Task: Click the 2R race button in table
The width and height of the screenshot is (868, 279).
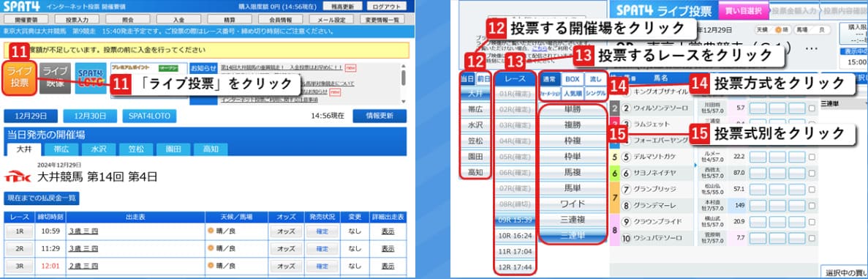Action: pos(19,248)
